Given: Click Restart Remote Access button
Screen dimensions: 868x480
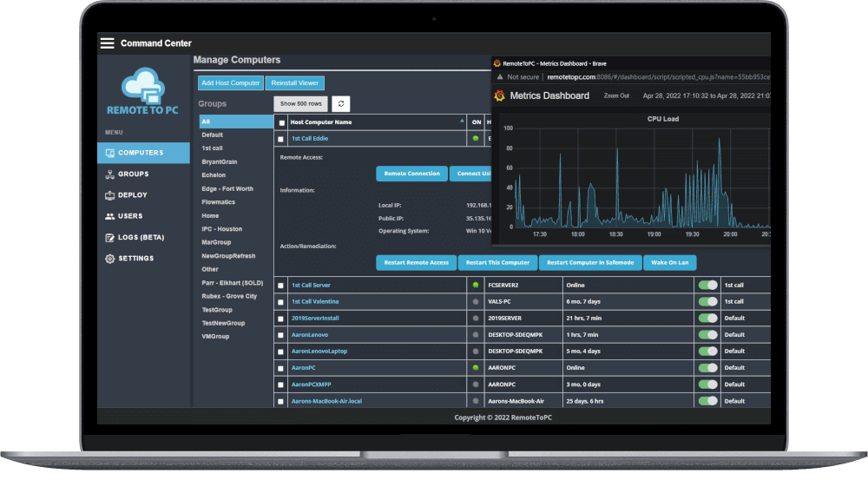Looking at the screenshot, I should point(417,262).
